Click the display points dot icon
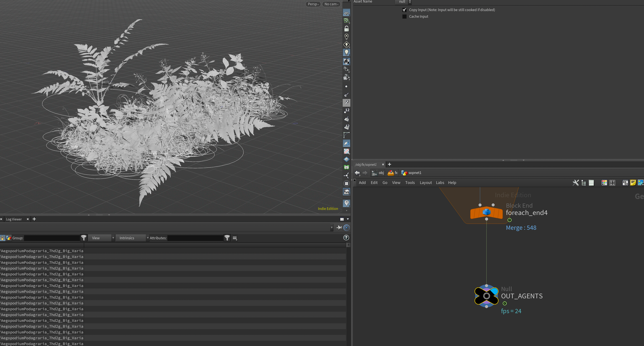Image resolution: width=644 pixels, height=346 pixels. tap(346, 86)
